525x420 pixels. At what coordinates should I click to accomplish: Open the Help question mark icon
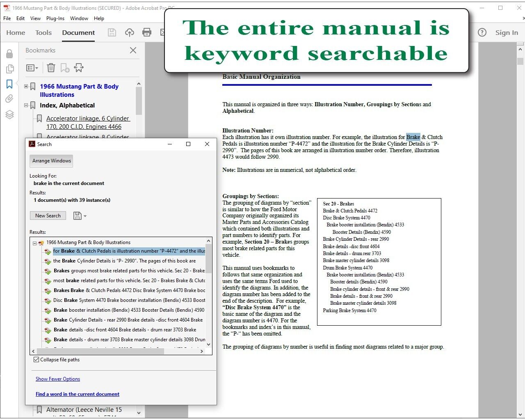(x=482, y=32)
